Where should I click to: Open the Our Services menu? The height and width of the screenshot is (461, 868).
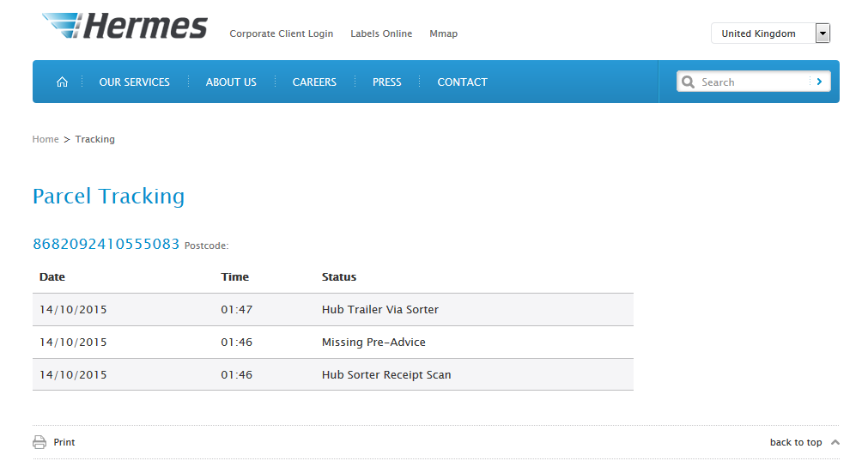coord(135,82)
